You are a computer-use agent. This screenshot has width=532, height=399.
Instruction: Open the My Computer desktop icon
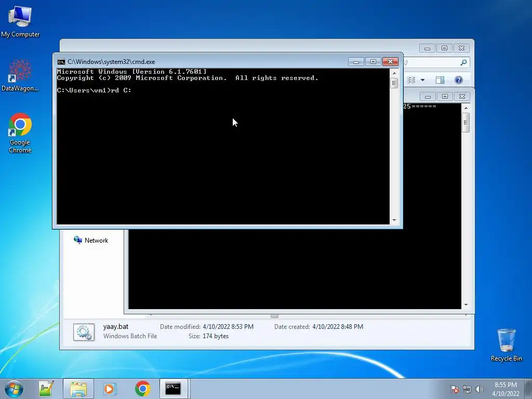[20, 21]
